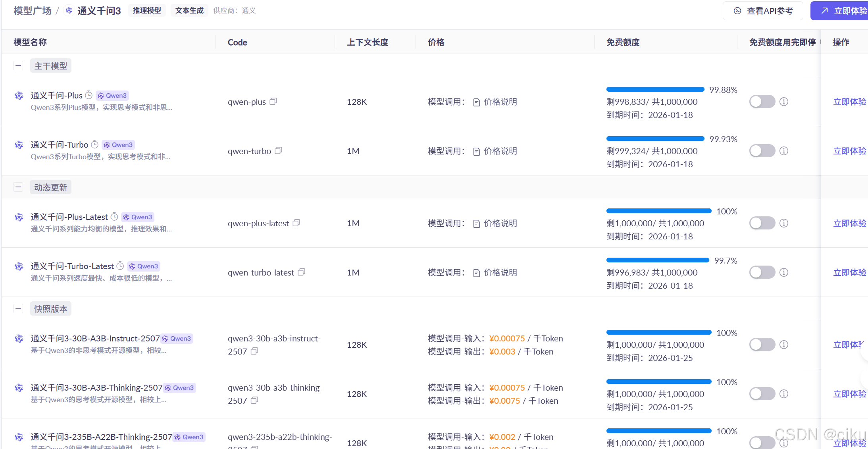Copy the qwen-turbo code
868x449 pixels.
(x=278, y=151)
